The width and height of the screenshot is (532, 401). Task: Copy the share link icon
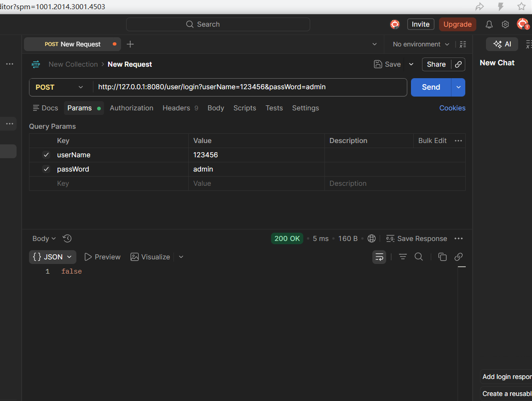pyautogui.click(x=458, y=64)
